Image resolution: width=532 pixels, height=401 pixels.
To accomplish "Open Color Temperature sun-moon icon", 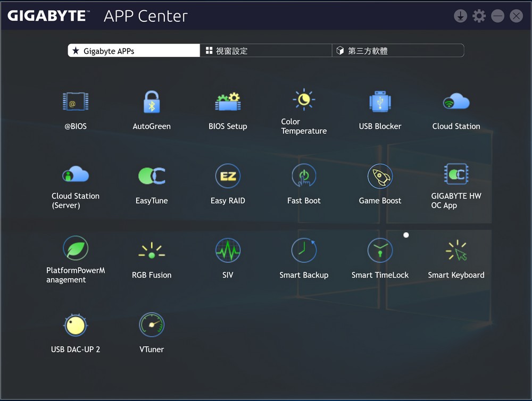I will point(304,99).
